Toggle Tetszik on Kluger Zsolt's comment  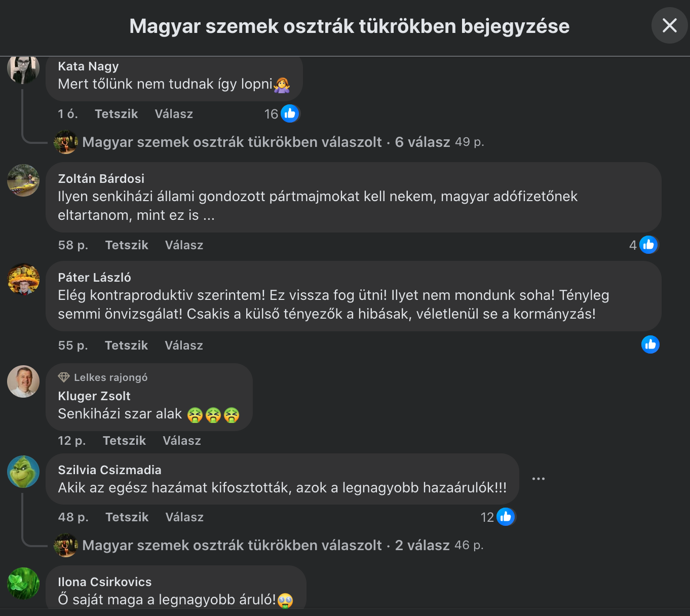[124, 441]
